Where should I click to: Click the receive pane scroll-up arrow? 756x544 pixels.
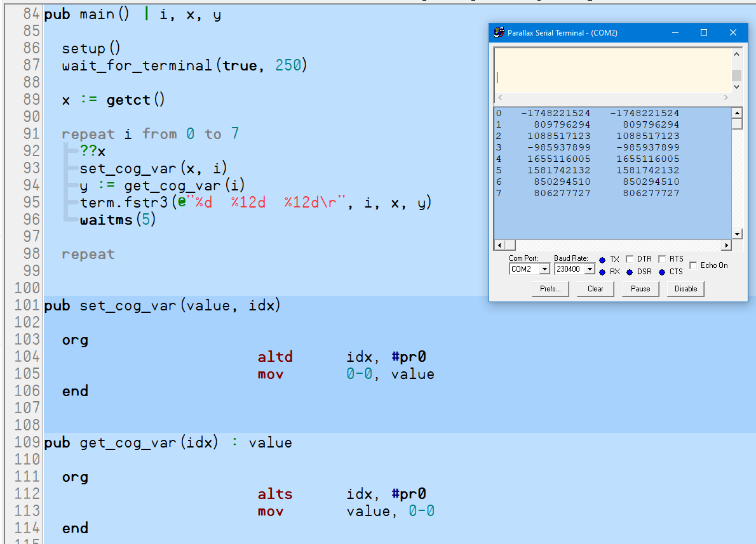click(737, 113)
